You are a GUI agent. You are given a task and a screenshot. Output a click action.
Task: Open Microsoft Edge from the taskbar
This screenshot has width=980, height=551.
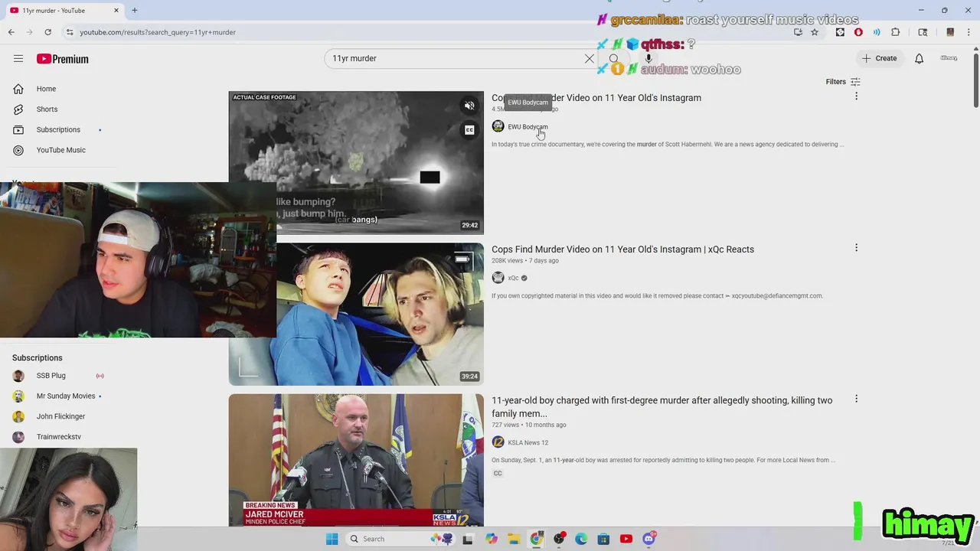[581, 539]
